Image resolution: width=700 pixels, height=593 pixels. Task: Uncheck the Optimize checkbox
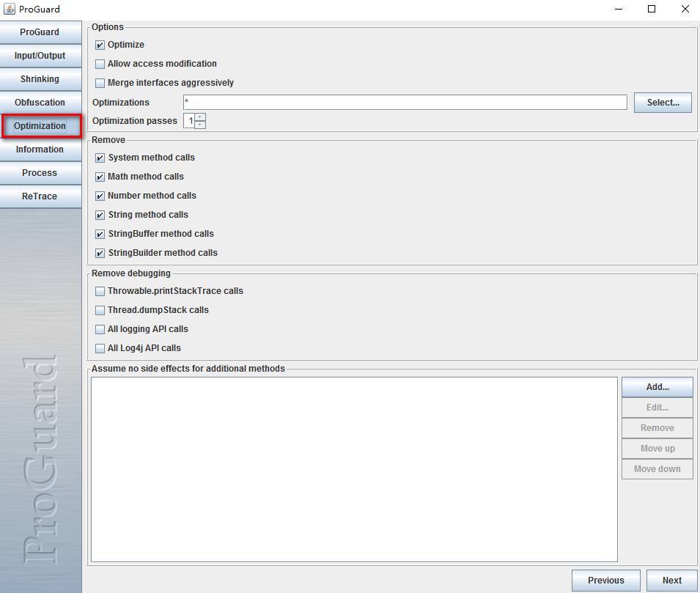click(x=100, y=45)
